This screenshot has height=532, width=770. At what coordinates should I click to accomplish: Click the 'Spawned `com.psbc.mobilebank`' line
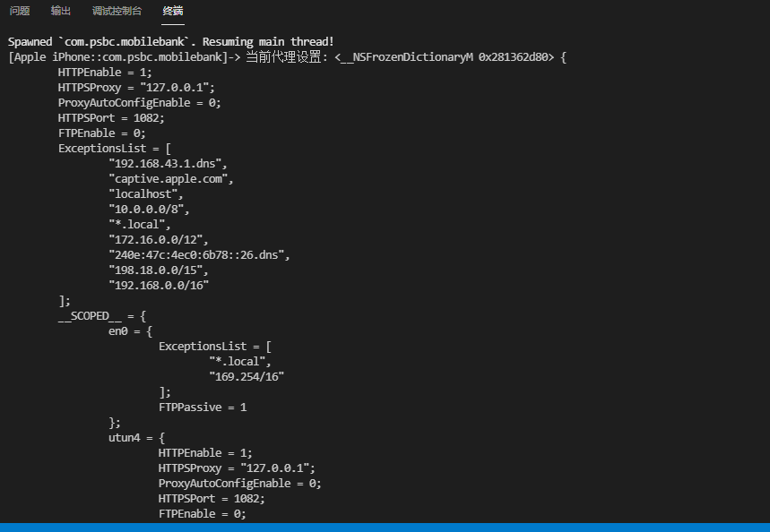[171, 42]
